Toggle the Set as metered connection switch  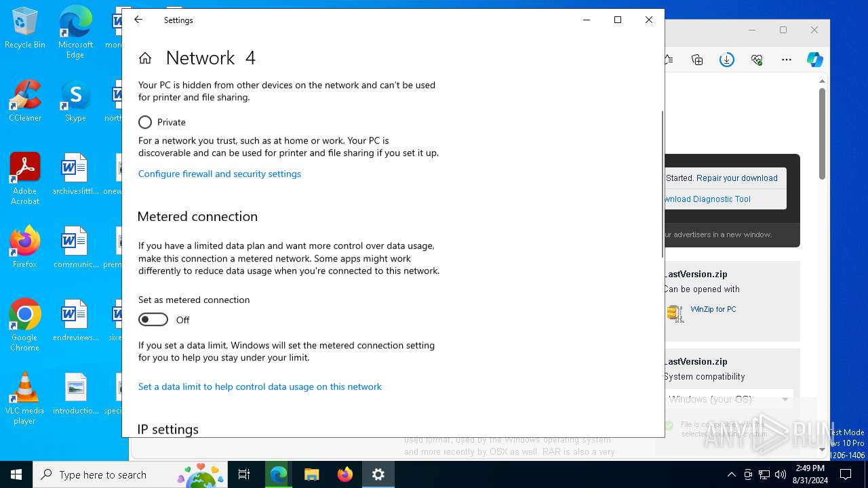click(153, 319)
